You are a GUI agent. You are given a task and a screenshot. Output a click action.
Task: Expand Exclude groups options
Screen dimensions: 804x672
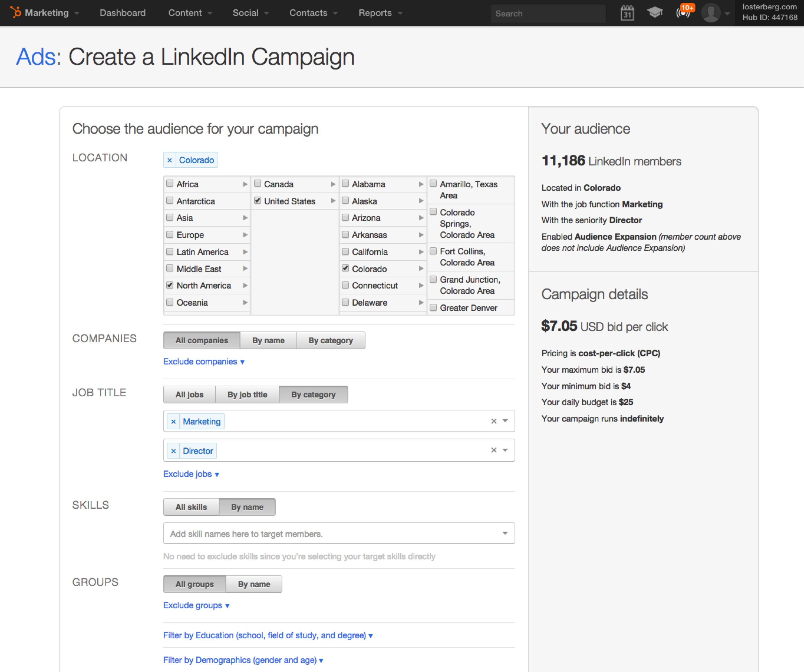(196, 605)
